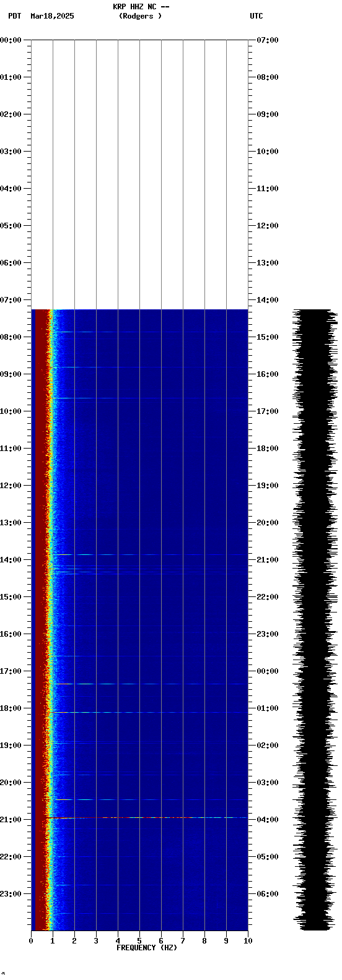Click the station title 'KRP HHZ NC --'

[141, 7]
